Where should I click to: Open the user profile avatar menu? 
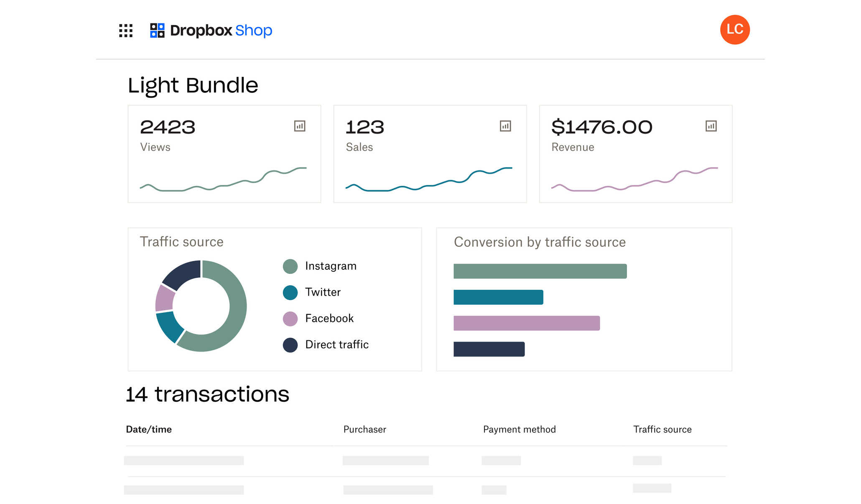[736, 29]
